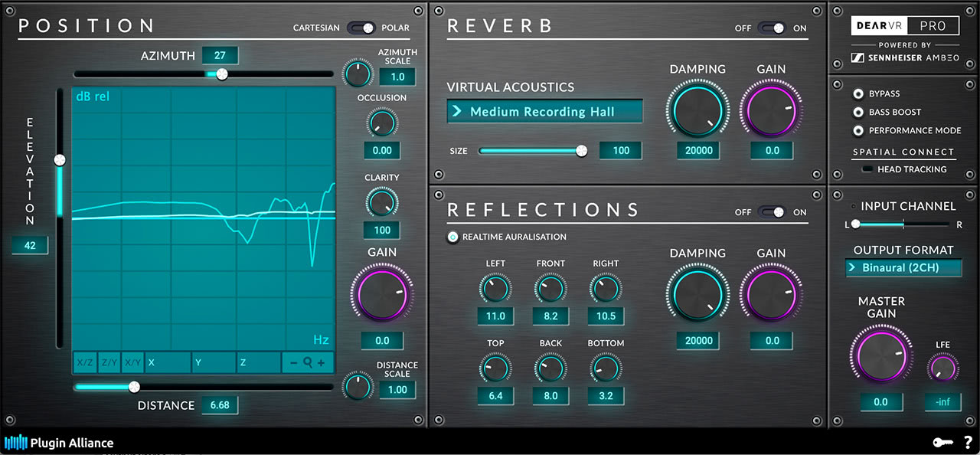Toggle the Input Channel indicator light
The height and width of the screenshot is (455, 980).
coord(854,206)
